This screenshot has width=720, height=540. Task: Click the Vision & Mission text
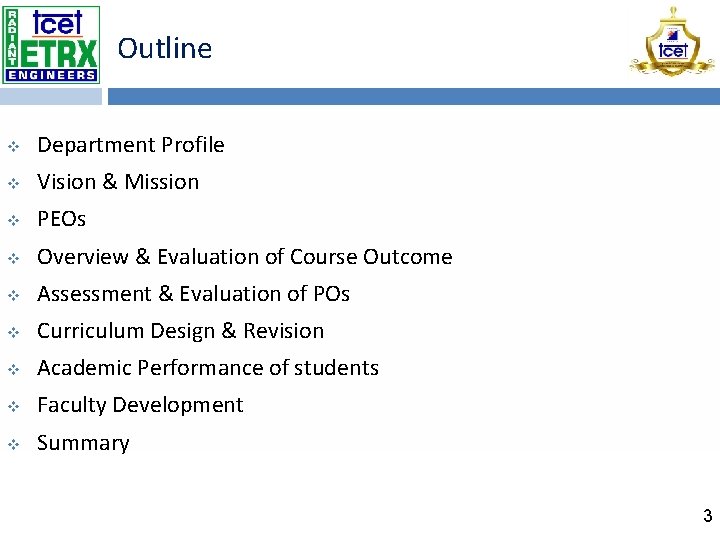point(118,182)
